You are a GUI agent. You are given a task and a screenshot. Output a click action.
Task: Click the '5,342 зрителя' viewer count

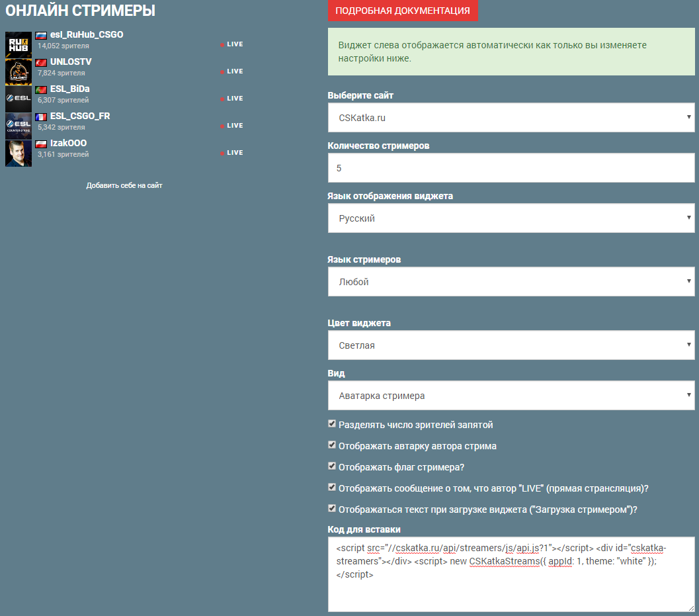(61, 128)
